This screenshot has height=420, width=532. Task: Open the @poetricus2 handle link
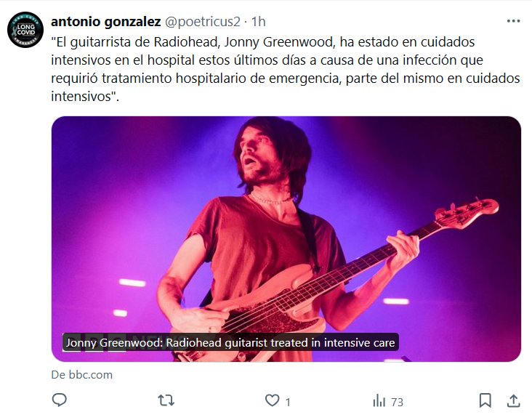203,22
